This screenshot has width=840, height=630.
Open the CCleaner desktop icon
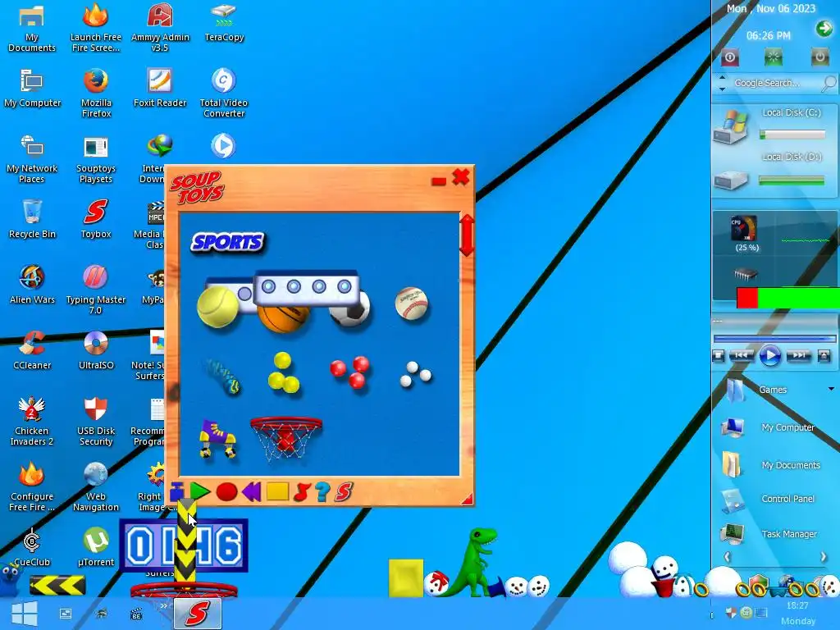click(x=32, y=350)
